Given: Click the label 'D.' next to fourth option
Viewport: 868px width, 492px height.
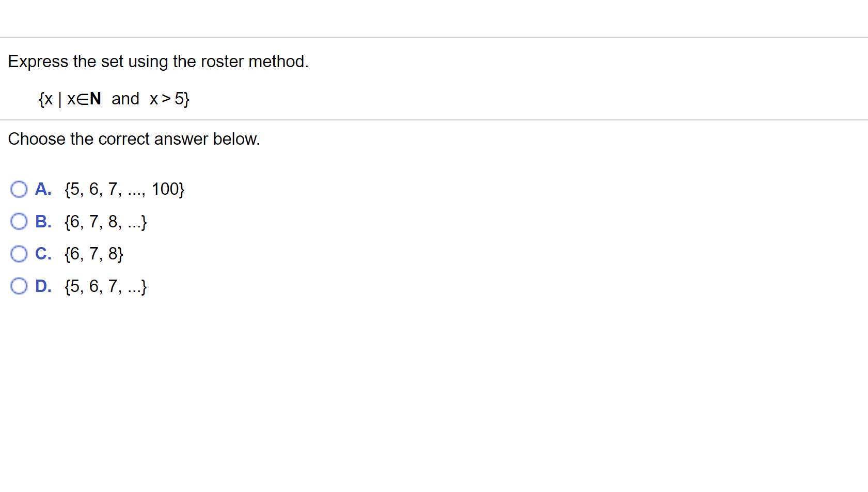Looking at the screenshot, I should point(43,286).
